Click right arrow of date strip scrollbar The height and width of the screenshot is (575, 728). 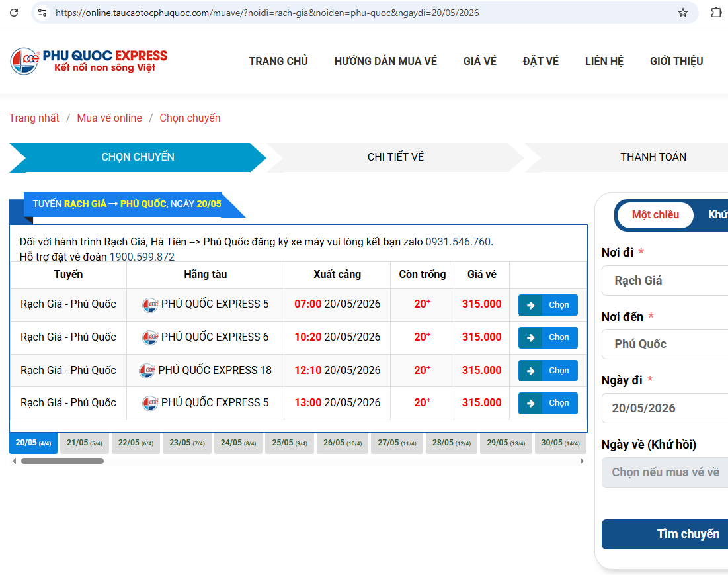tap(582, 461)
